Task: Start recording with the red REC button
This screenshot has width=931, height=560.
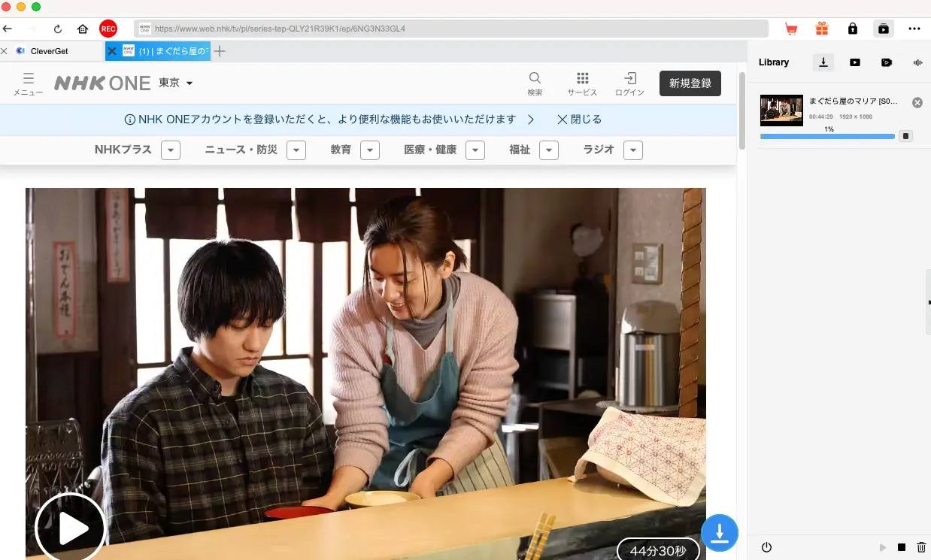Action: click(108, 29)
